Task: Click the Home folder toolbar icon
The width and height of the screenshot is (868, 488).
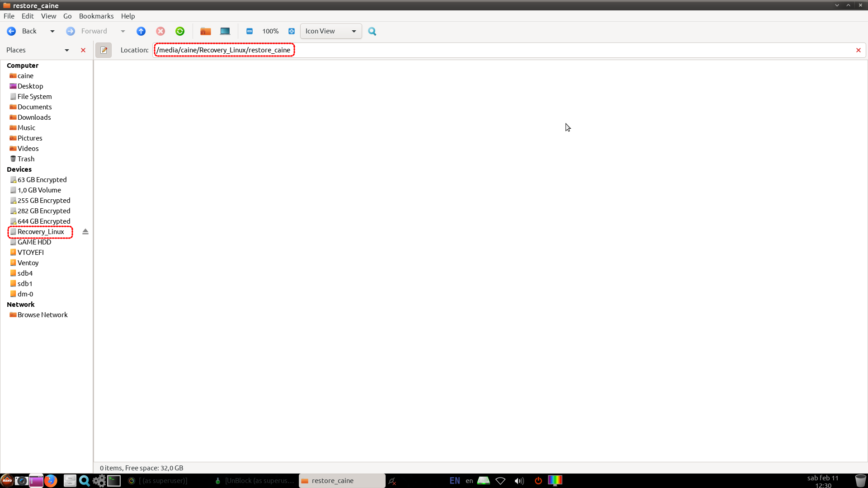Action: coord(206,31)
